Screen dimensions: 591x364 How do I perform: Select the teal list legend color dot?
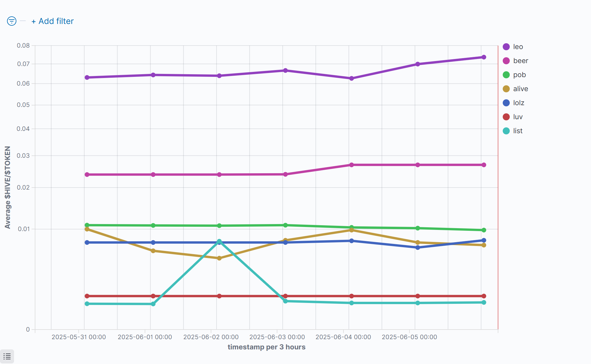pyautogui.click(x=506, y=131)
